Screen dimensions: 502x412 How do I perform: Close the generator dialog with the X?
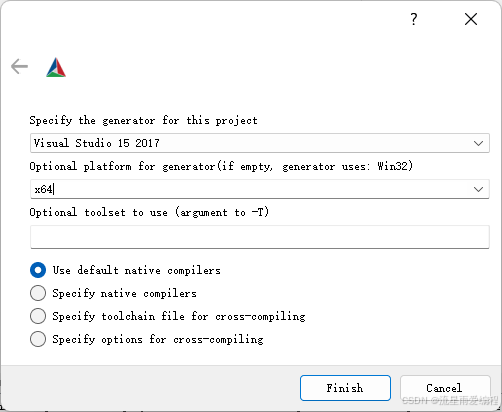tap(471, 19)
